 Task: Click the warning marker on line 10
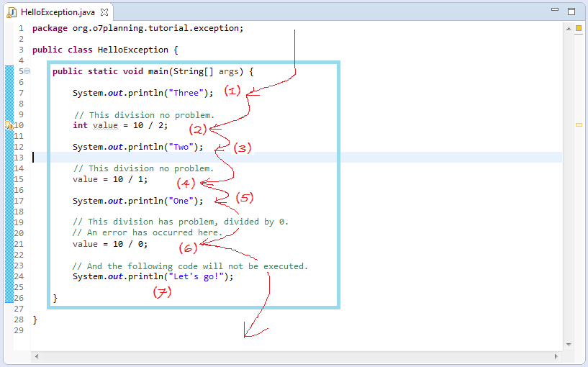pos(9,125)
